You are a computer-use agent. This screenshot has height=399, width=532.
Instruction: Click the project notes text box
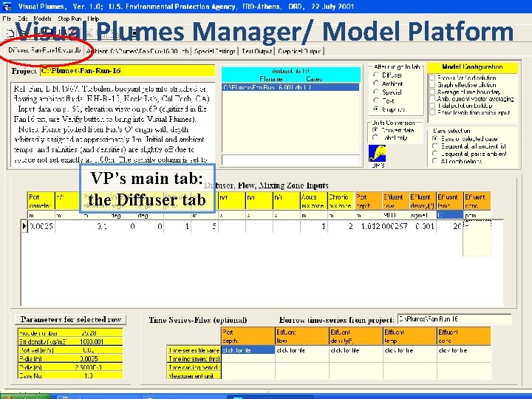[x=112, y=124]
